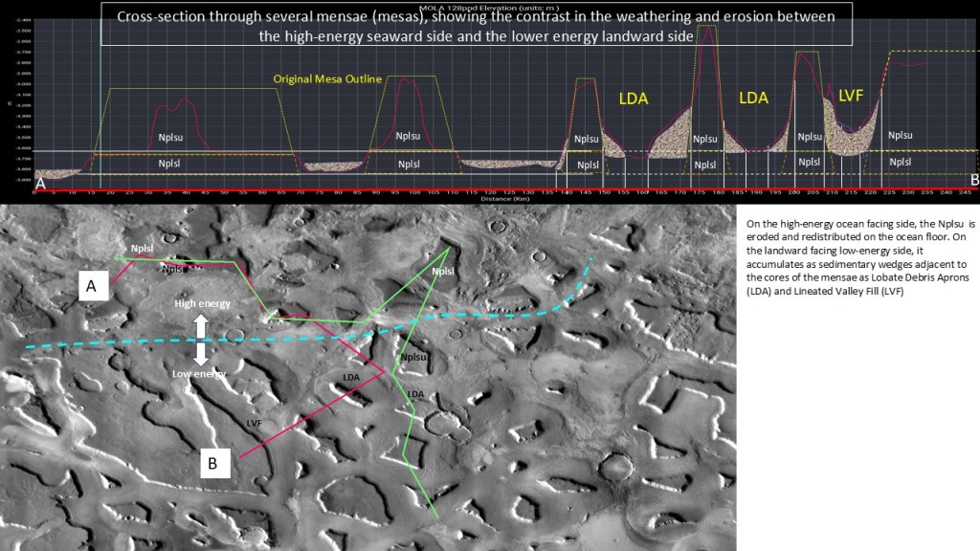Click the High energy text annotation
This screenshot has width=980, height=551.
click(202, 303)
